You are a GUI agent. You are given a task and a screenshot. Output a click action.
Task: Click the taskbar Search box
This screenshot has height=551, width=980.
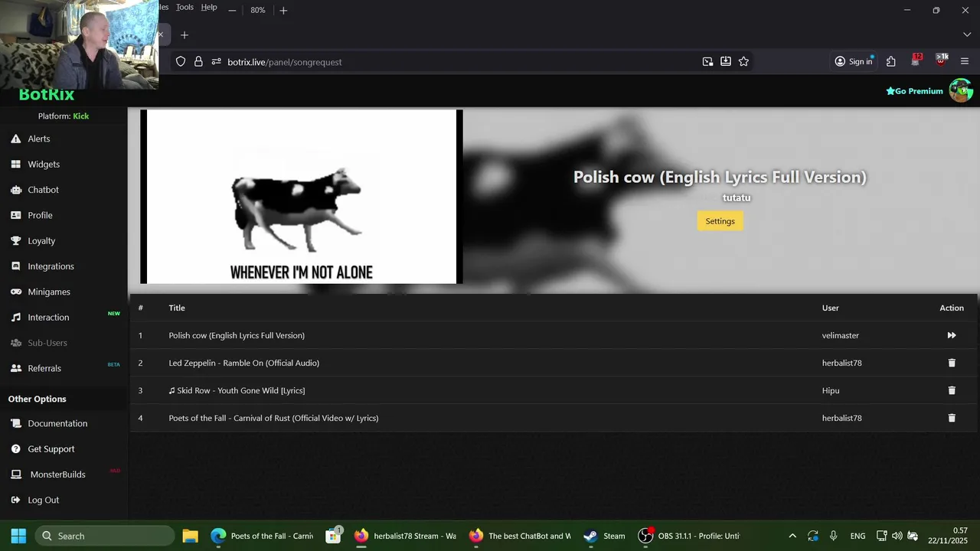click(x=104, y=536)
